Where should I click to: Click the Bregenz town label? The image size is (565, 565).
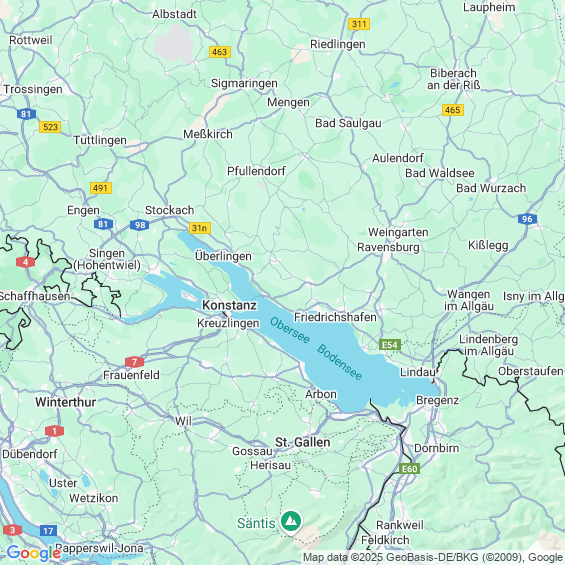click(437, 400)
